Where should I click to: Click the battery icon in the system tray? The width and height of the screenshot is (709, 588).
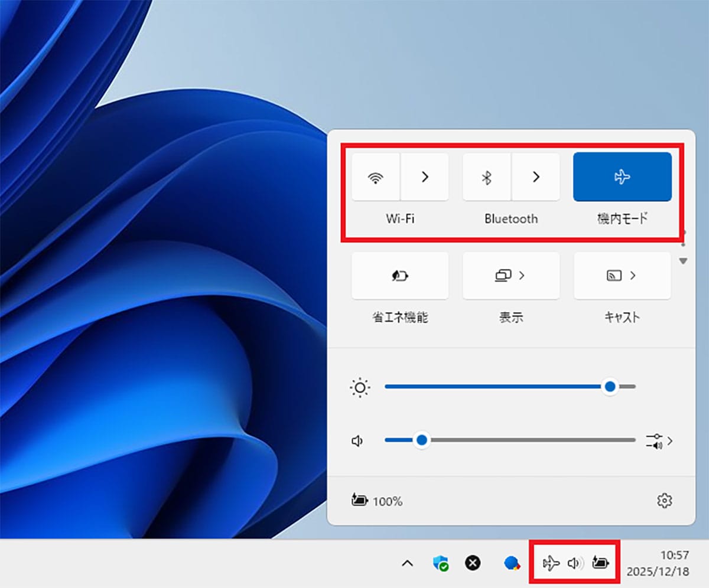[600, 563]
